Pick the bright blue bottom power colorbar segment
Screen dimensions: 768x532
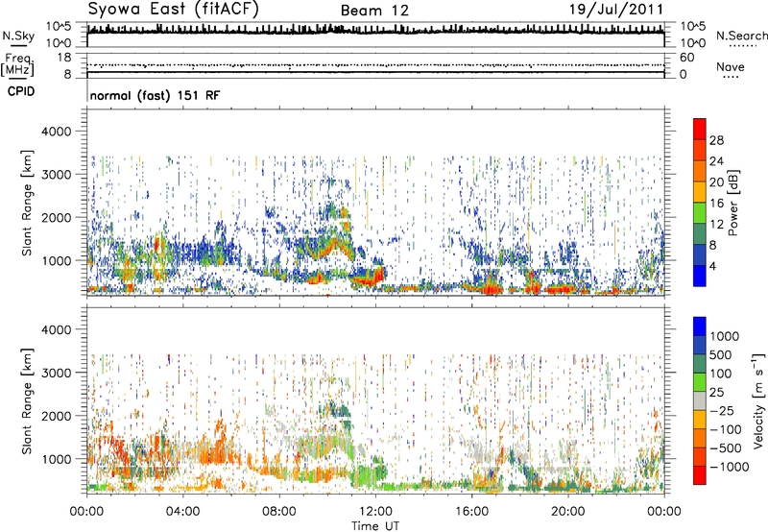[x=700, y=277]
